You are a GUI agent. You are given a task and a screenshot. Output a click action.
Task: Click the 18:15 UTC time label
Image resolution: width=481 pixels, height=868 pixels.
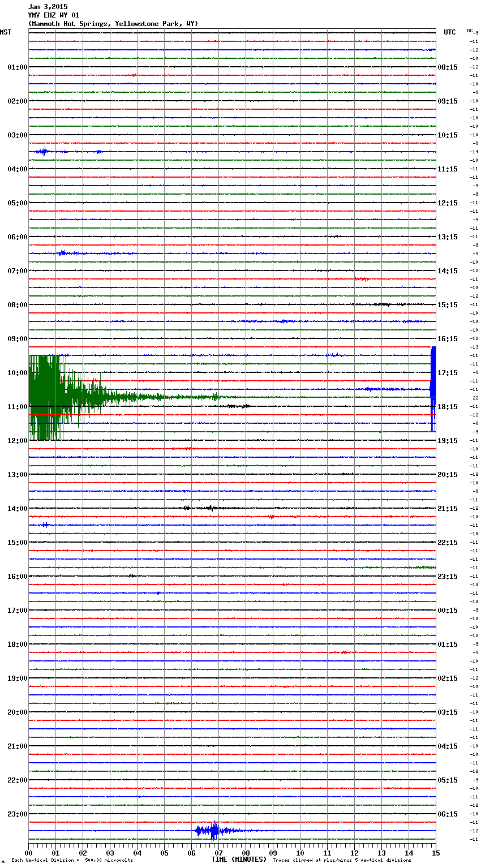448,407
